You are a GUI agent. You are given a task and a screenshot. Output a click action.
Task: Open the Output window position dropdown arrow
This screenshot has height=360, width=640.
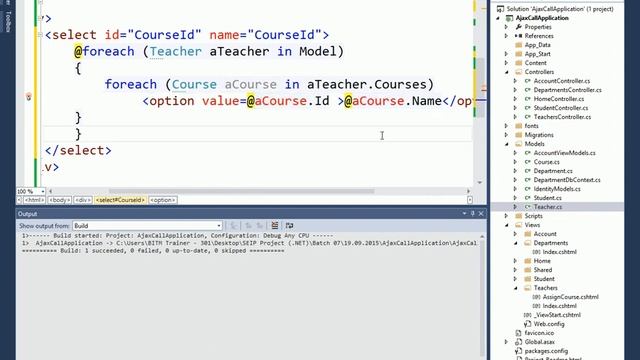(464, 213)
